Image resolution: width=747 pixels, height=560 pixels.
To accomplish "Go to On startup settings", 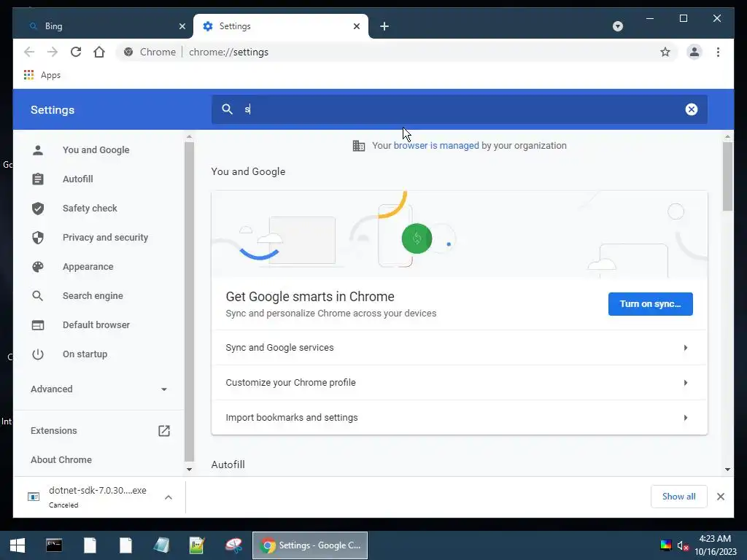I will point(85,354).
